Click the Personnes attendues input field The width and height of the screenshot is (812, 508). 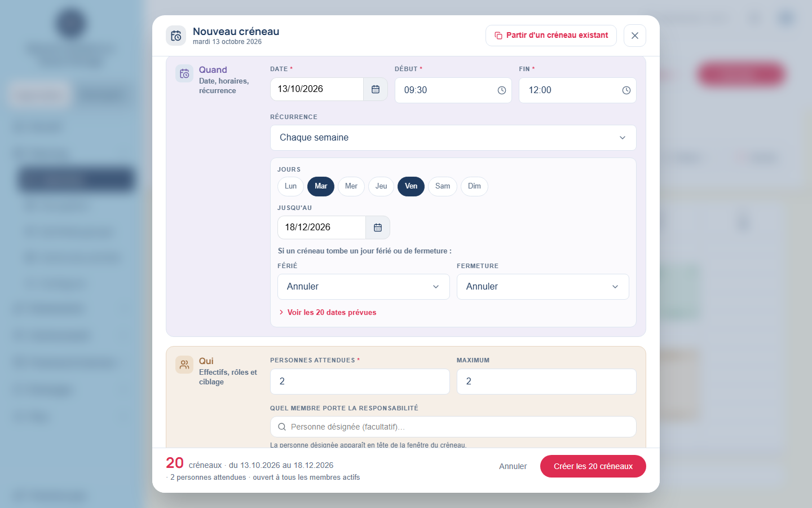[360, 382]
